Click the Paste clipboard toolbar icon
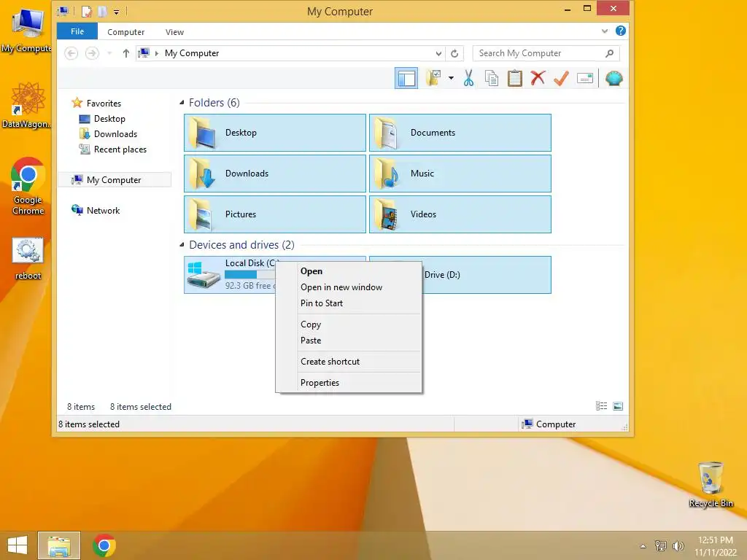This screenshot has height=560, width=747. coord(514,78)
